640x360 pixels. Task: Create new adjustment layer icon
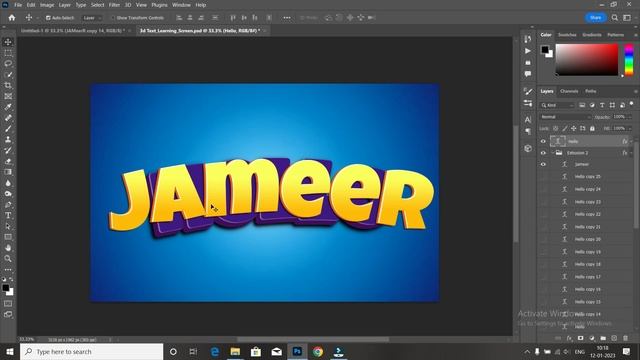click(x=592, y=338)
